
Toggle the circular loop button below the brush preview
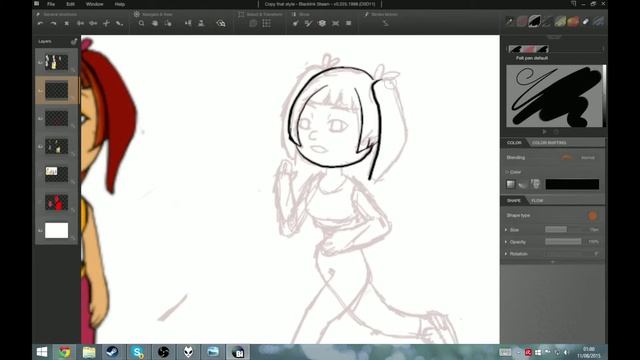[556, 132]
